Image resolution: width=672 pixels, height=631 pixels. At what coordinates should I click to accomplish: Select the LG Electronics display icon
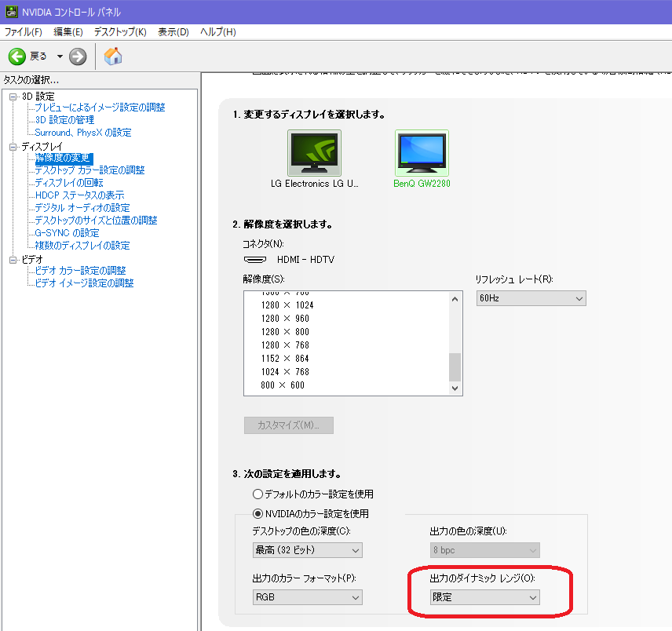[x=314, y=153]
